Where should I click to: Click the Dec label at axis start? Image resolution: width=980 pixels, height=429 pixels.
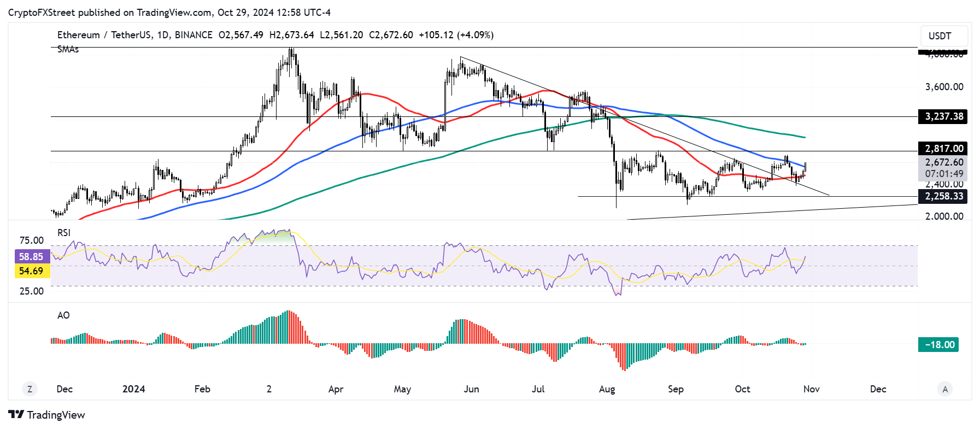[64, 389]
